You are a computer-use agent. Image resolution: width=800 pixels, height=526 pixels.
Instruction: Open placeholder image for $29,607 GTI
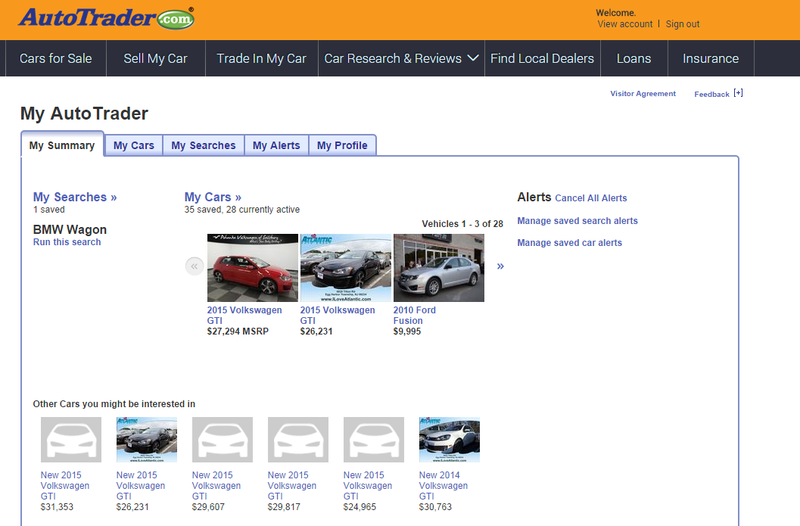(x=222, y=439)
